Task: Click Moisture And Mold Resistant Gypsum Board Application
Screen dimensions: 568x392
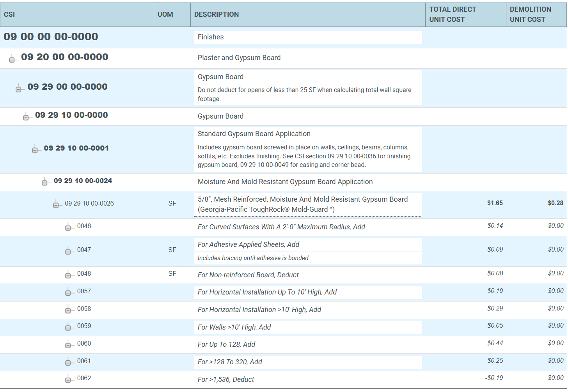Action: pyautogui.click(x=285, y=182)
